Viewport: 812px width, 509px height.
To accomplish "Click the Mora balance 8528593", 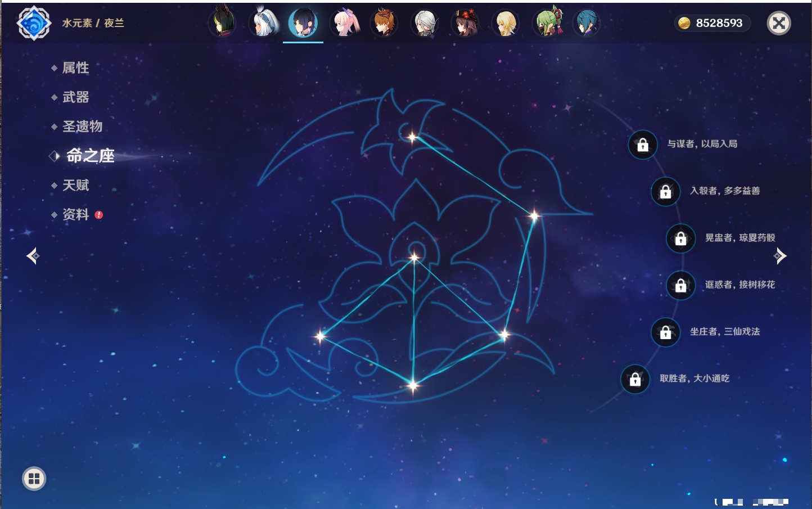I will point(719,23).
